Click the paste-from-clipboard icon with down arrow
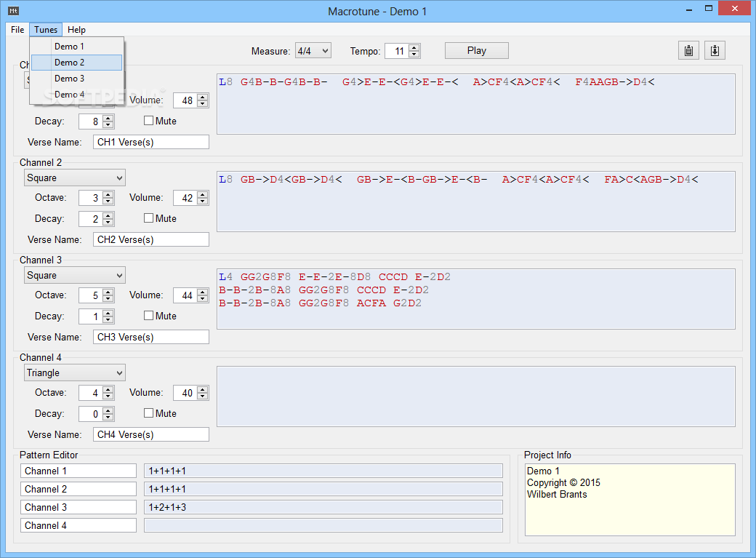Image resolution: width=756 pixels, height=558 pixels. coord(715,51)
